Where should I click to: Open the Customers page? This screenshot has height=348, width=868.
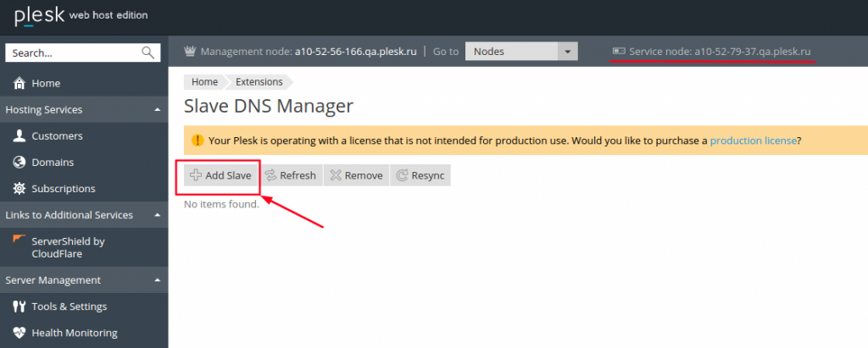(x=57, y=136)
